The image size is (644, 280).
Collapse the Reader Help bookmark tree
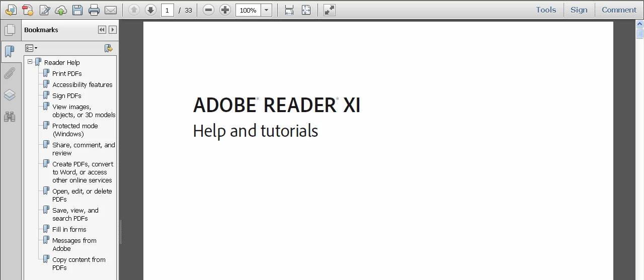pos(30,61)
